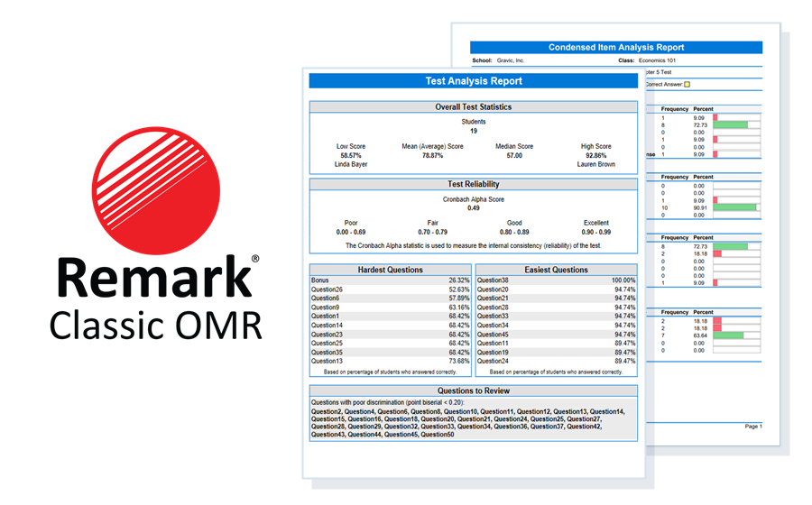Select the "Question24" row in Easiest Questions
Viewport: 812px width, 505px height.
pyautogui.click(x=556, y=361)
